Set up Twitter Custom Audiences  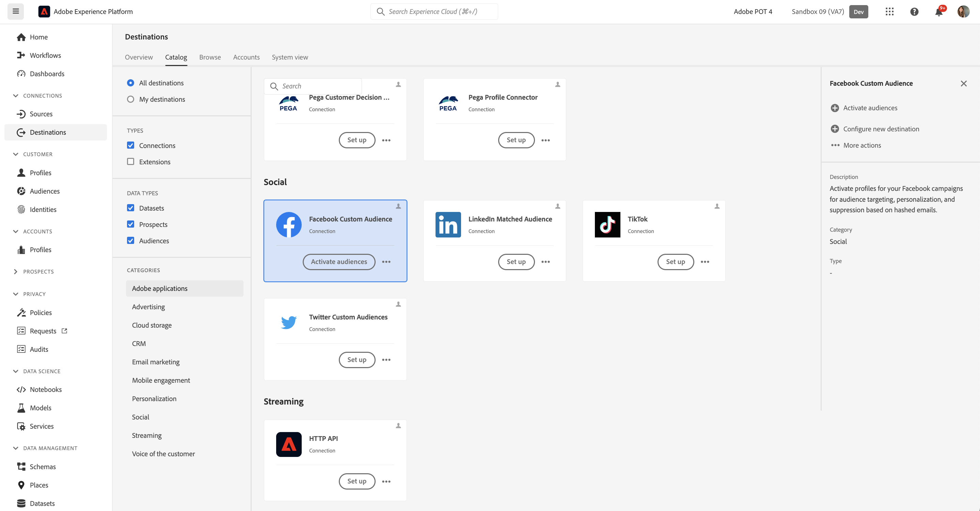tap(357, 360)
